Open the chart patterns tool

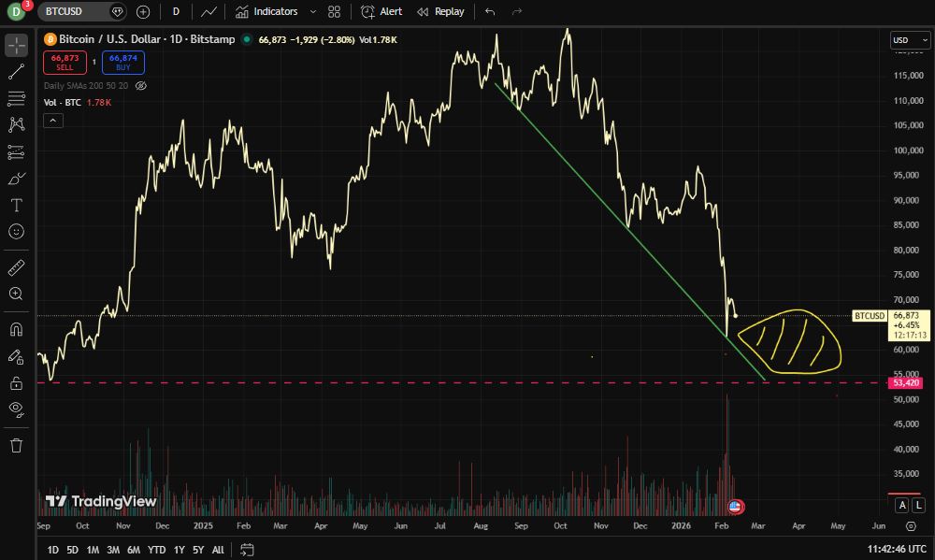(x=16, y=124)
